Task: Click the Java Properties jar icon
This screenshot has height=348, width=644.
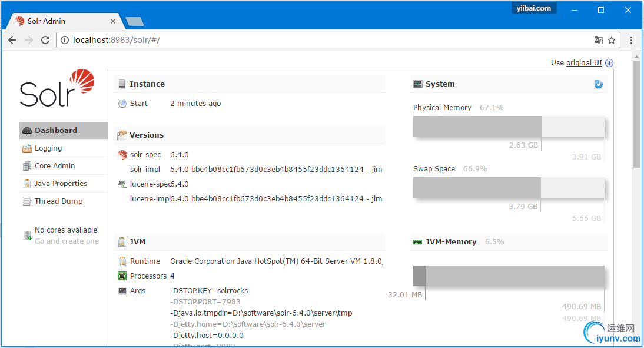Action: point(27,184)
